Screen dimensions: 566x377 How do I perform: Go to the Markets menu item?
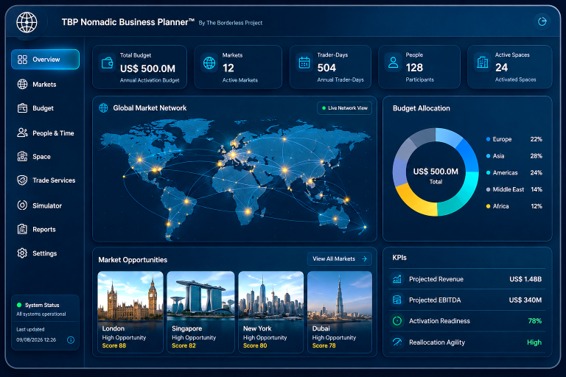point(44,84)
